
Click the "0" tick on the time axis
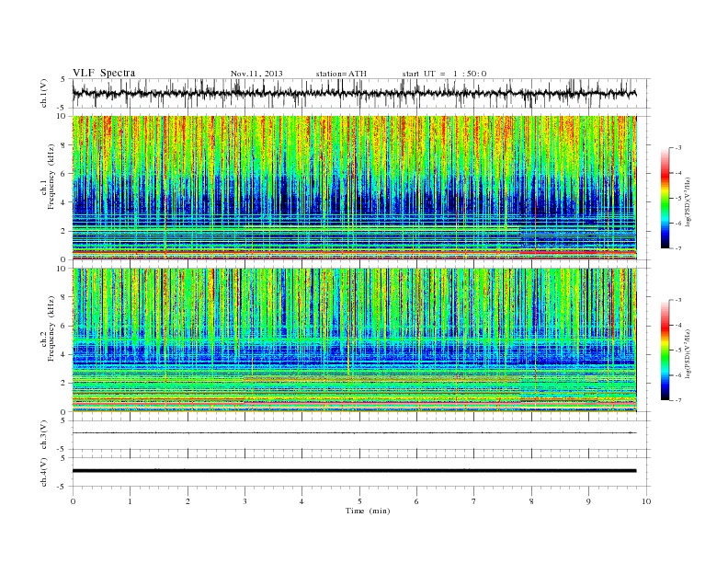73,501
